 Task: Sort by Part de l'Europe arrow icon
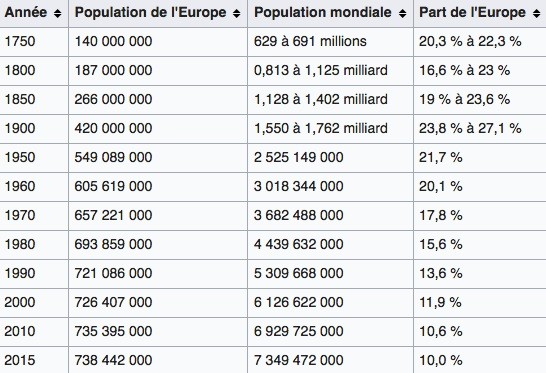(537, 13)
